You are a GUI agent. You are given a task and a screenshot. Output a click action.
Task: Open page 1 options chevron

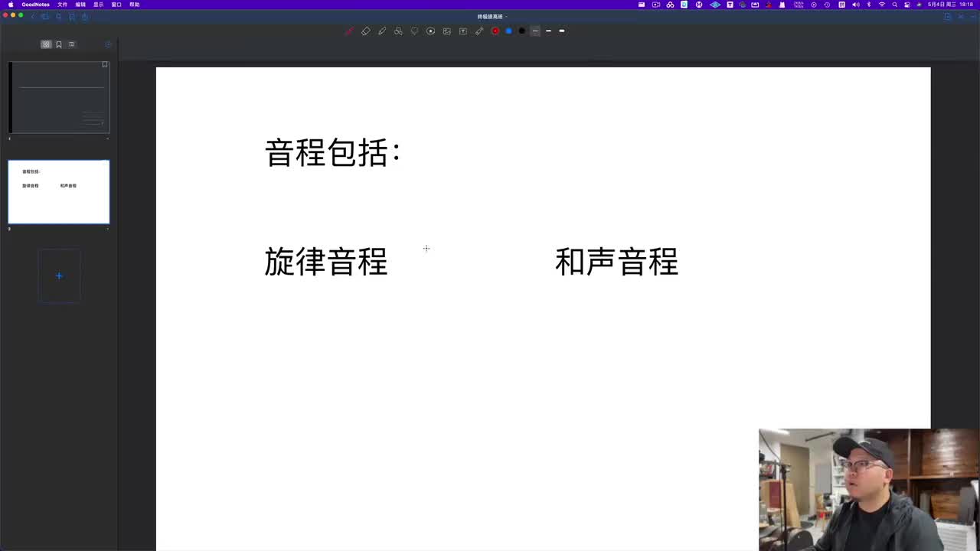coord(107,139)
